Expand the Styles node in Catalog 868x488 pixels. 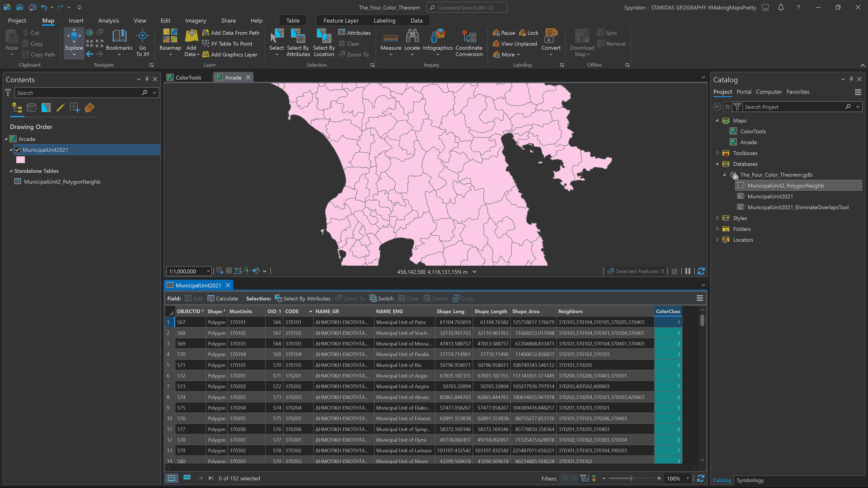point(718,218)
